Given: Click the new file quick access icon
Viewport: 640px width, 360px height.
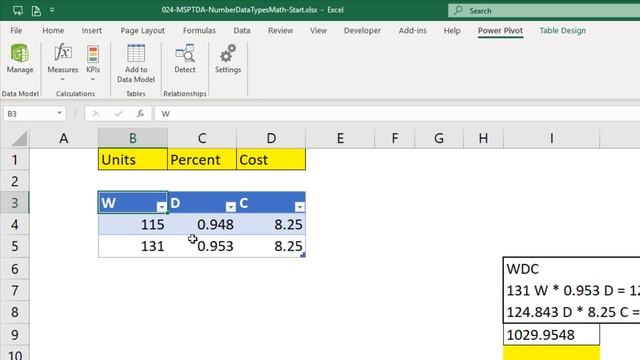Looking at the screenshot, I should (x=36, y=10).
